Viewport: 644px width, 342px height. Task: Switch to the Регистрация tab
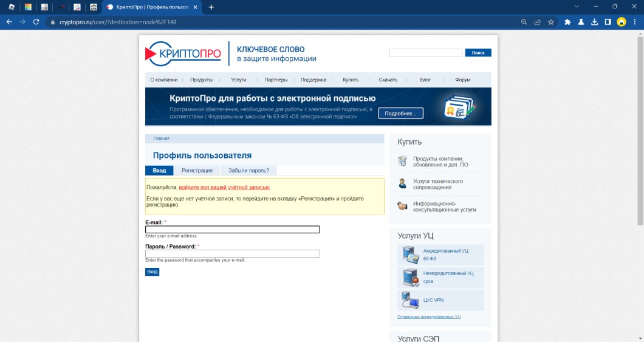click(x=197, y=171)
